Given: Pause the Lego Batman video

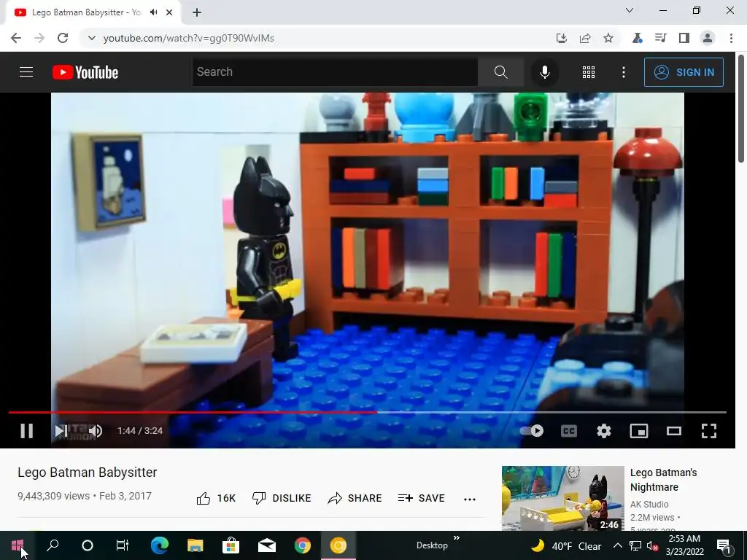Looking at the screenshot, I should pyautogui.click(x=27, y=431).
